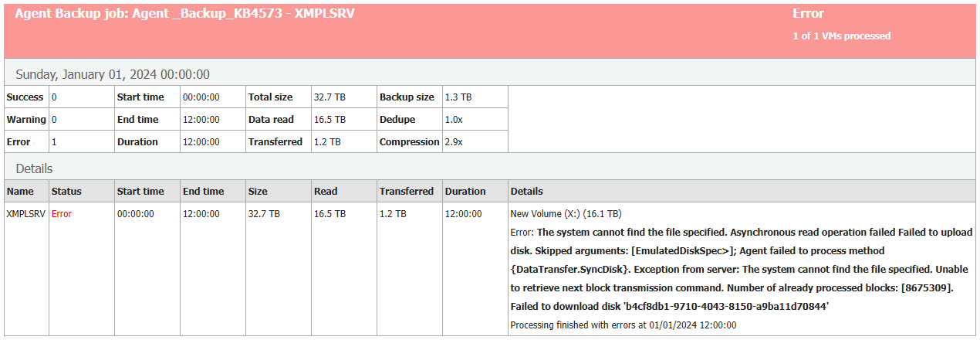
Task: Select the XMPLSRV row name
Action: click(x=25, y=214)
